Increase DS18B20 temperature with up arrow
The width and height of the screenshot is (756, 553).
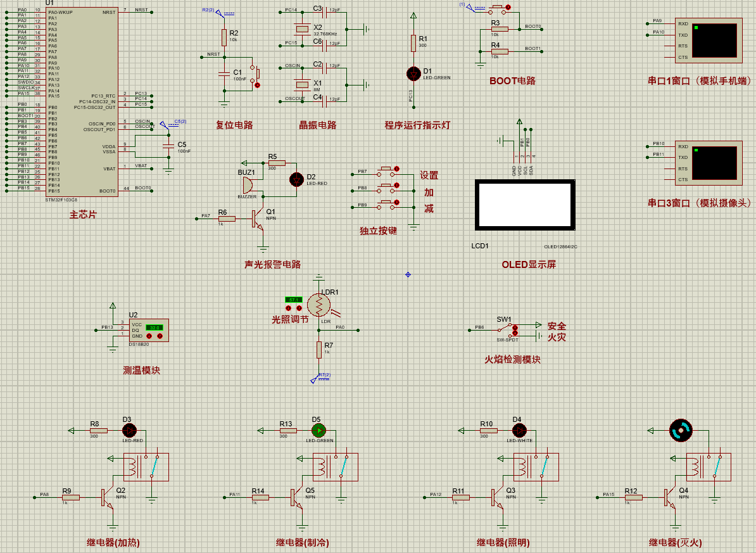click(160, 336)
